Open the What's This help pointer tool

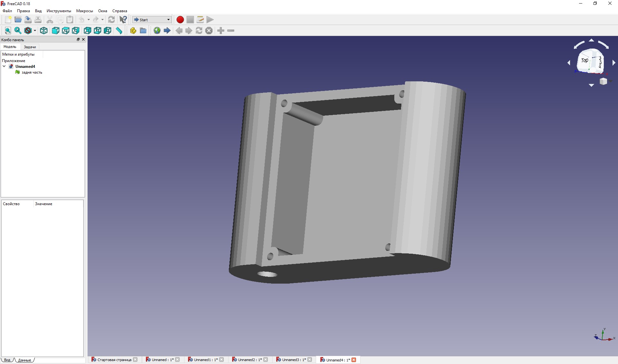tap(123, 20)
